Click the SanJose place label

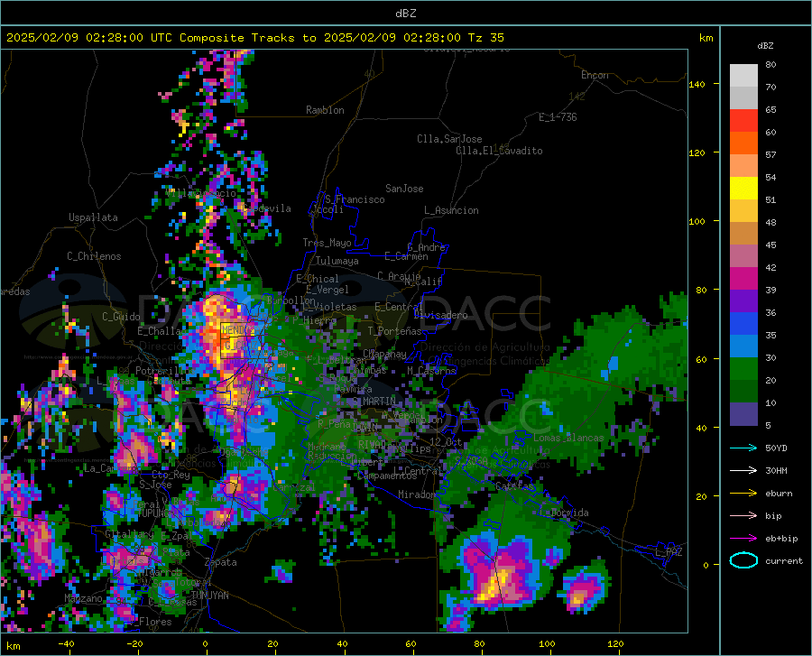404,189
